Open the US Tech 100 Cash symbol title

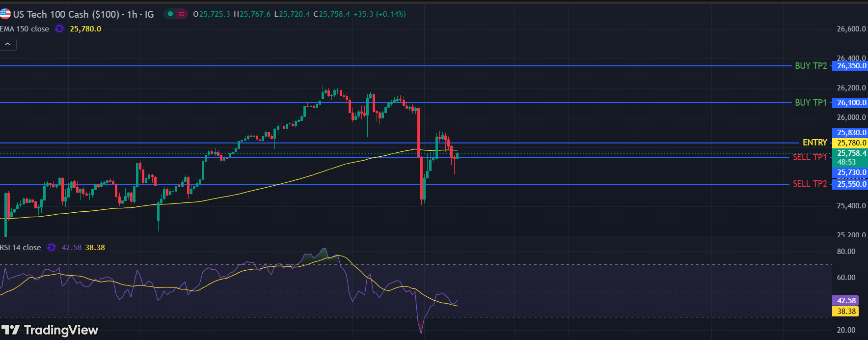click(83, 14)
